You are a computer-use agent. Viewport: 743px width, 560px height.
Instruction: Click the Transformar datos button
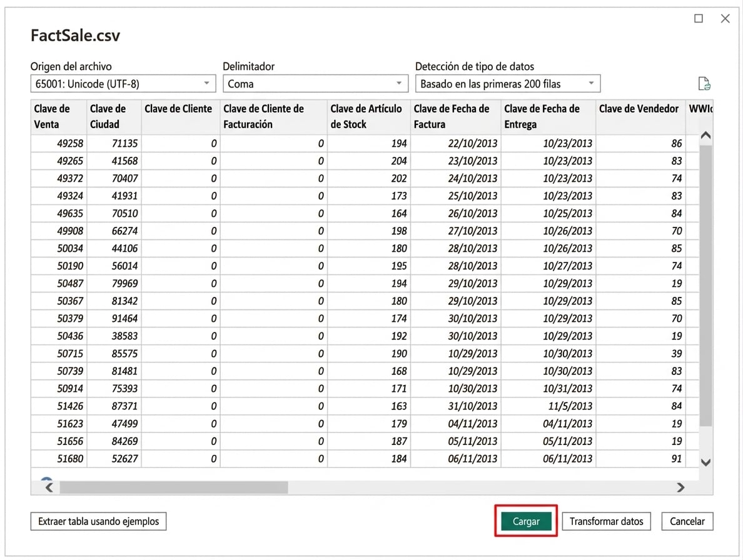[606, 521]
